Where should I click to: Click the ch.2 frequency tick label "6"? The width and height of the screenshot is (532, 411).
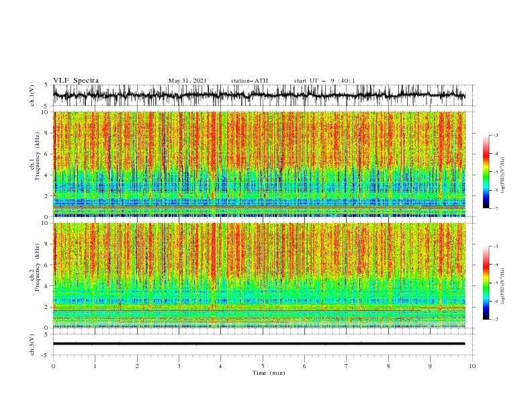[x=46, y=265]
